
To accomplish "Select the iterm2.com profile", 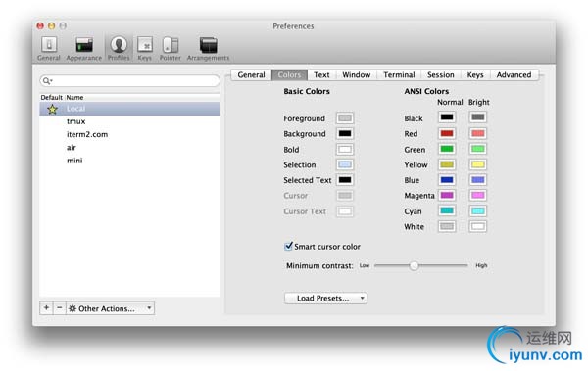I will pos(129,134).
